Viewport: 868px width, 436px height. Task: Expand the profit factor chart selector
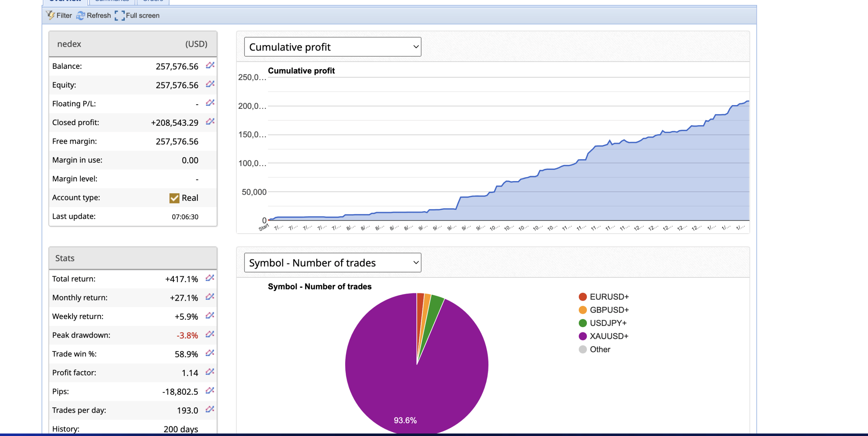(x=210, y=372)
